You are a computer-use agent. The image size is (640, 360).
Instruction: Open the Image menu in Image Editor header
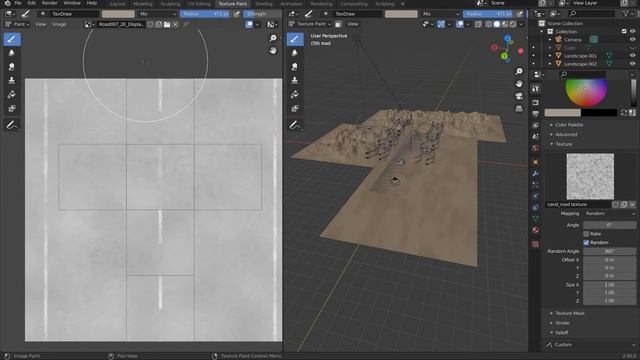59,24
